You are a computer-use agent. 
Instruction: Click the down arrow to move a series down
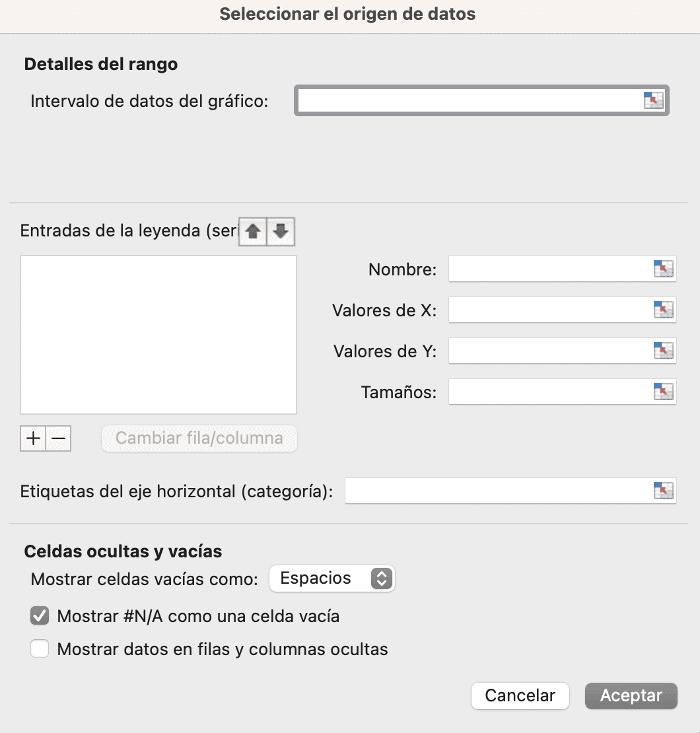[x=280, y=232]
